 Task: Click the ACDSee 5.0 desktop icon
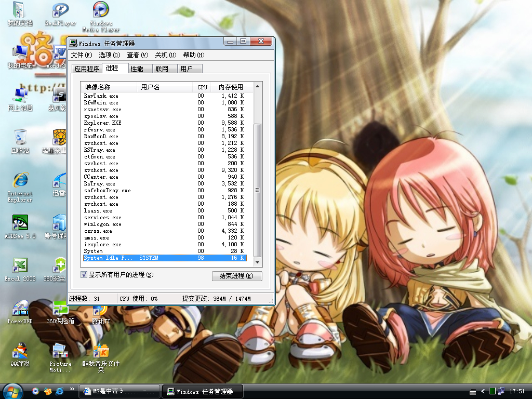[x=20, y=223]
